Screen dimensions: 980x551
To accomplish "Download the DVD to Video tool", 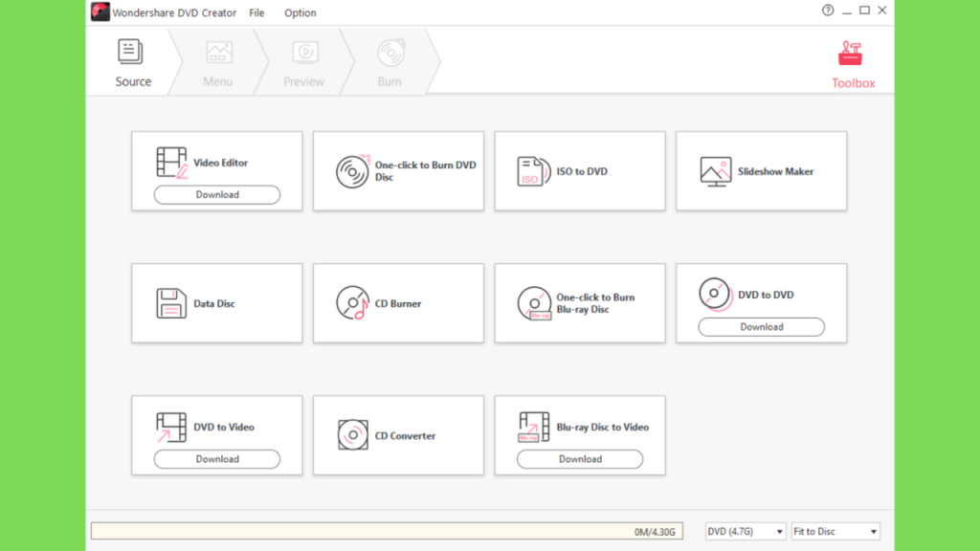I will tap(217, 459).
